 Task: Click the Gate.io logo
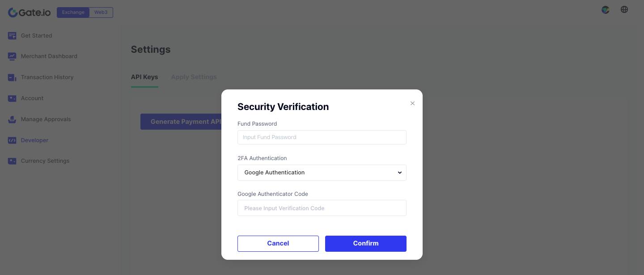(x=30, y=13)
